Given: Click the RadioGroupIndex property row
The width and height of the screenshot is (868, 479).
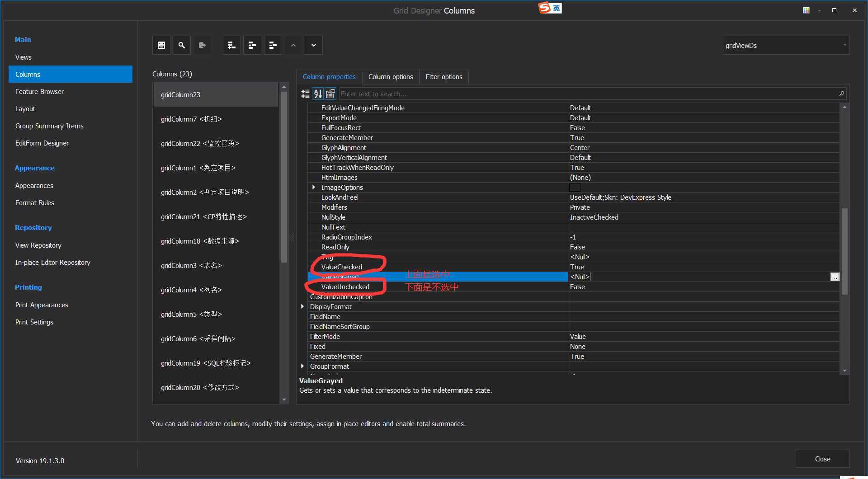Looking at the screenshot, I should [573, 237].
